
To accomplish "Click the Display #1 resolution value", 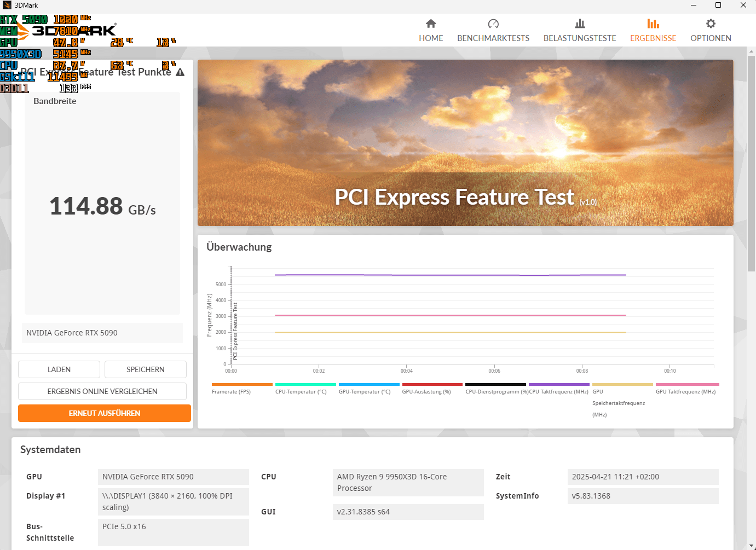I will click(x=174, y=502).
